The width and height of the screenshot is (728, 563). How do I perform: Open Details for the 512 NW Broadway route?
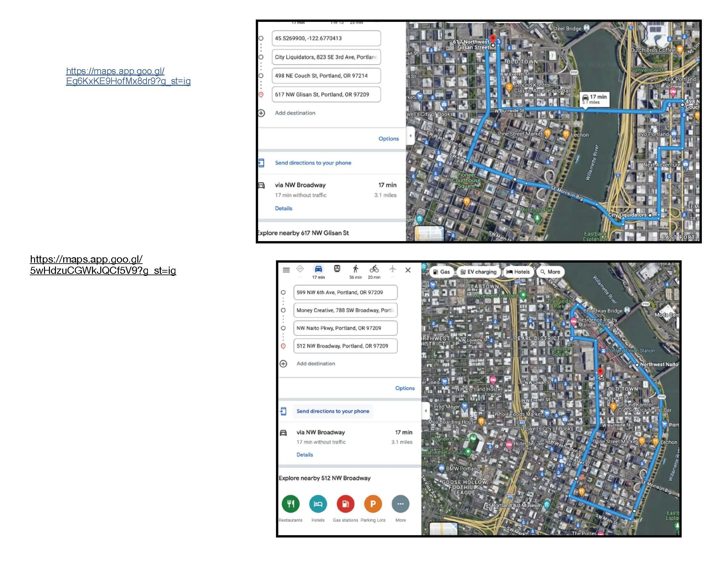point(305,455)
